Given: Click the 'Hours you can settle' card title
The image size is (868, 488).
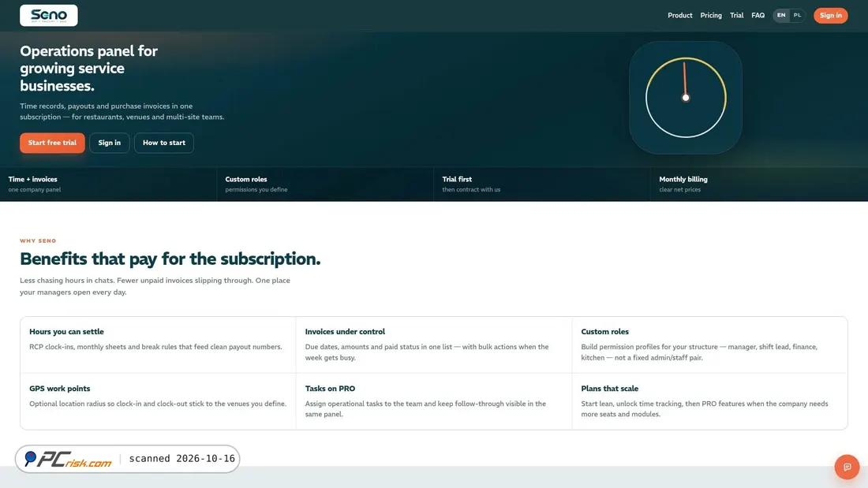Looking at the screenshot, I should coord(66,331).
